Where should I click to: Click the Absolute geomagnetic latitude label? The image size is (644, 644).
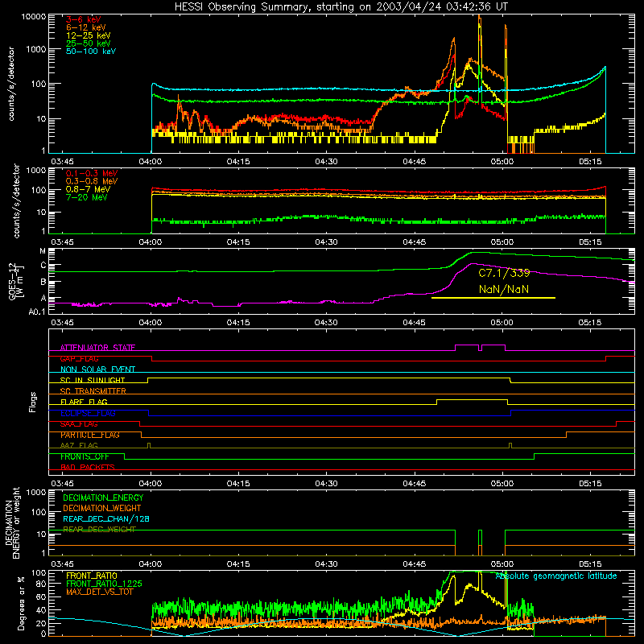(x=556, y=576)
